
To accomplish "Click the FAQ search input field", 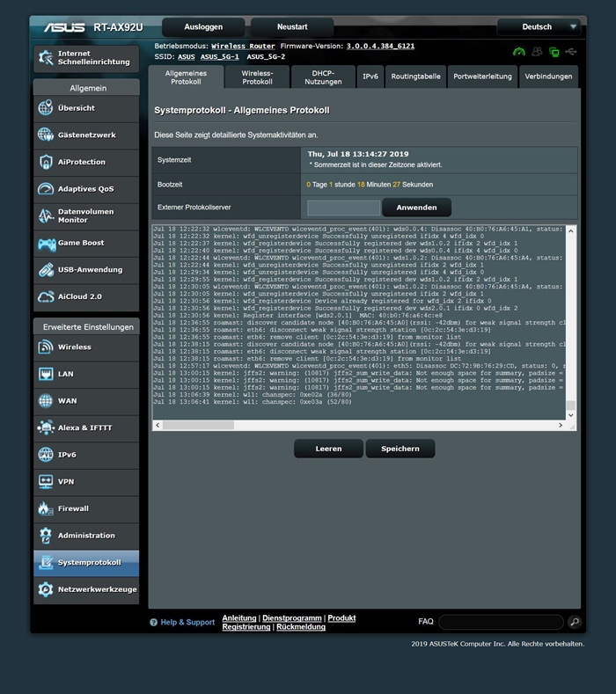I will tap(501, 622).
